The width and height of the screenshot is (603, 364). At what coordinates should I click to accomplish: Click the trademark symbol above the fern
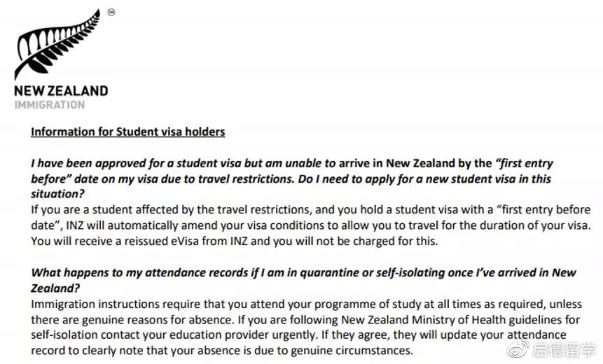(111, 12)
